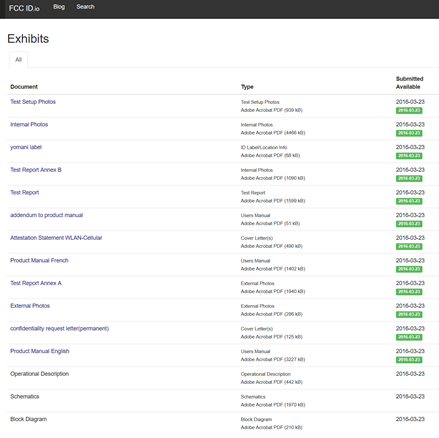Open the Search navigation item
This screenshot has width=439, height=438.
[x=85, y=7]
